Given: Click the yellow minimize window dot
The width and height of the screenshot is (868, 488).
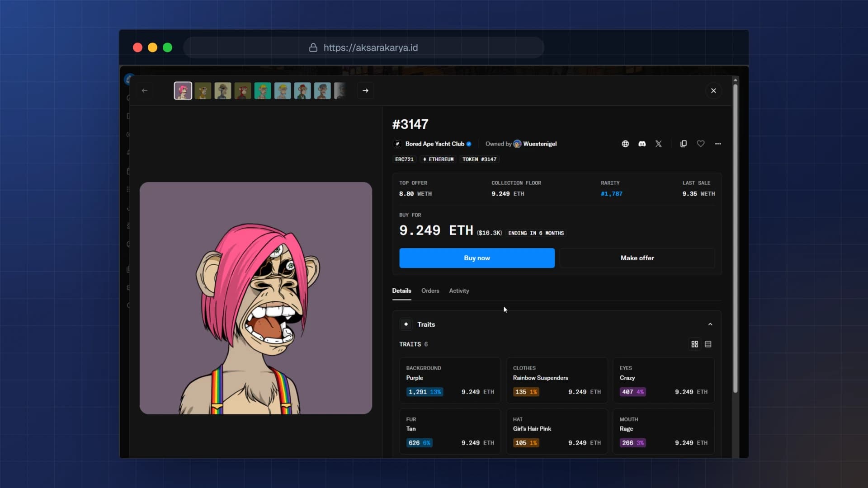Looking at the screenshot, I should coord(152,47).
